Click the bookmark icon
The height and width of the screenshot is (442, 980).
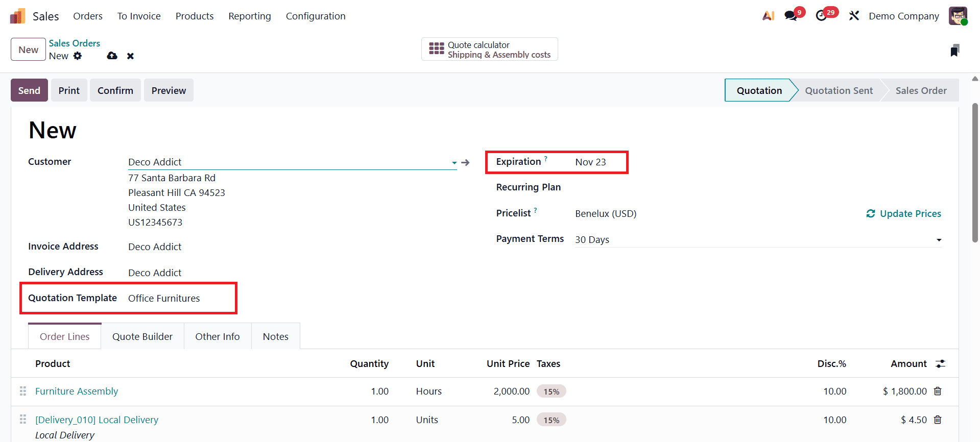coord(954,50)
